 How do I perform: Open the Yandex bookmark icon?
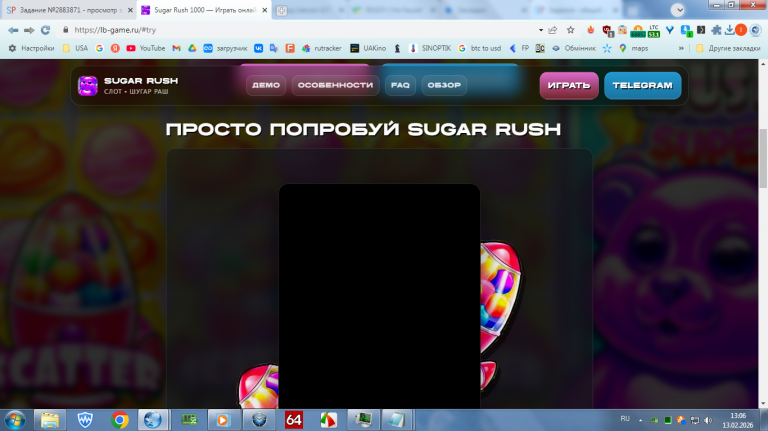point(115,48)
